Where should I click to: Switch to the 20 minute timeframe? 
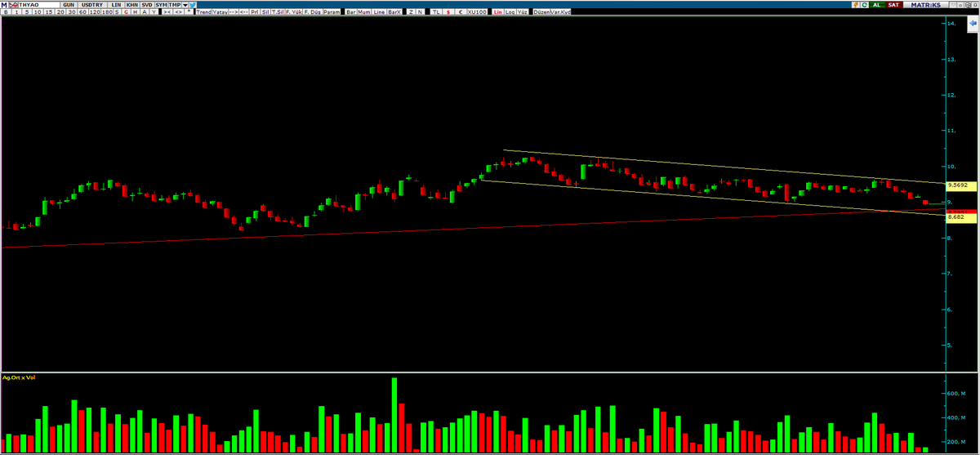tap(60, 12)
